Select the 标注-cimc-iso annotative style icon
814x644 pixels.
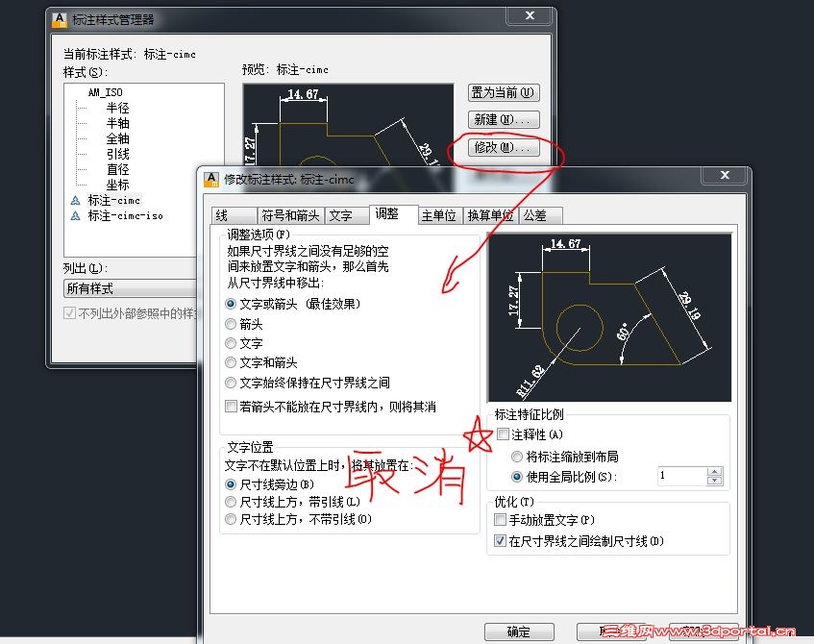(75, 215)
